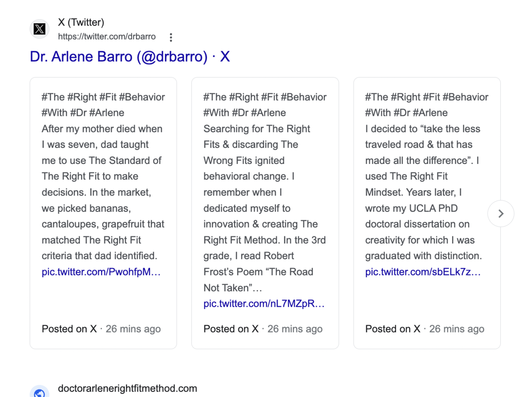Click the X (Twitter) logo favicon
532x397 pixels.
point(39,29)
